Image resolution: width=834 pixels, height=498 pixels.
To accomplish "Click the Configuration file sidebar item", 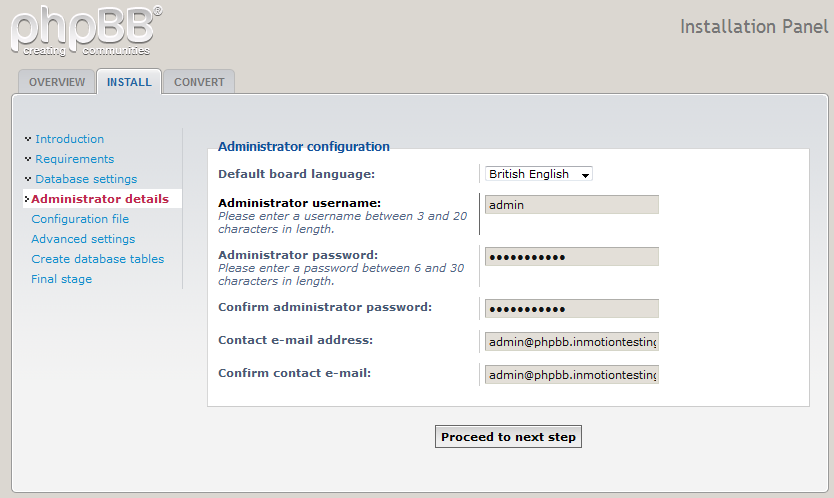I will [80, 219].
